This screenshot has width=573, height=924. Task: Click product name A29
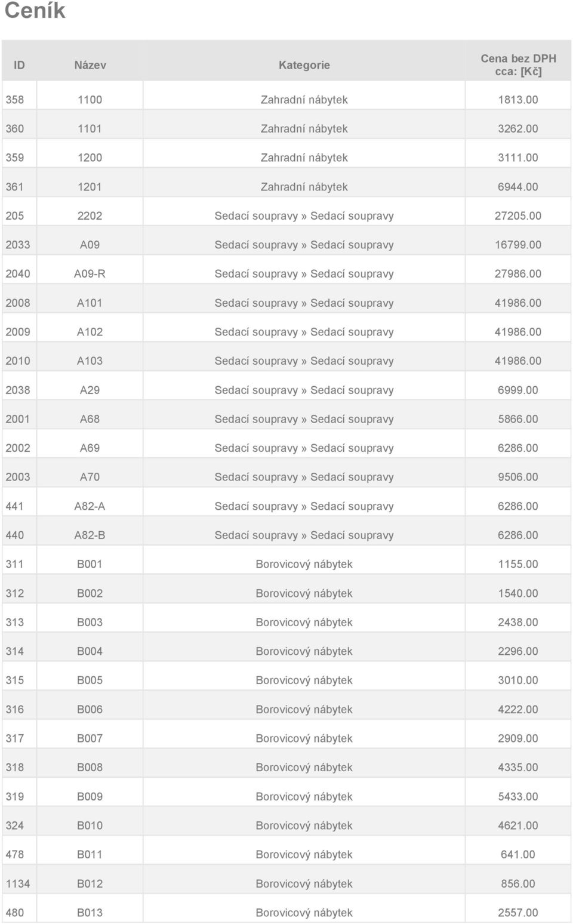[90, 390]
